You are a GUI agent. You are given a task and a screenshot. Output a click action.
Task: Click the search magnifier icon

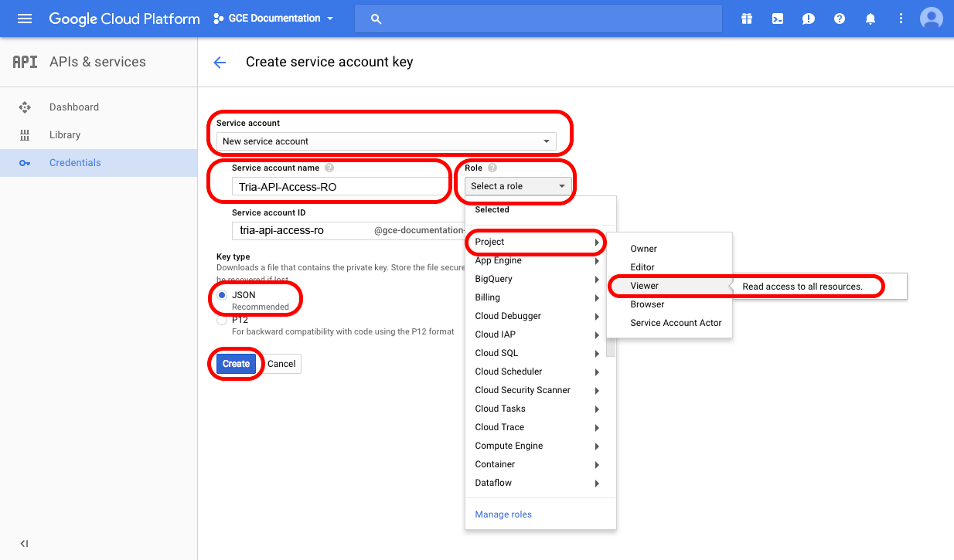[376, 19]
